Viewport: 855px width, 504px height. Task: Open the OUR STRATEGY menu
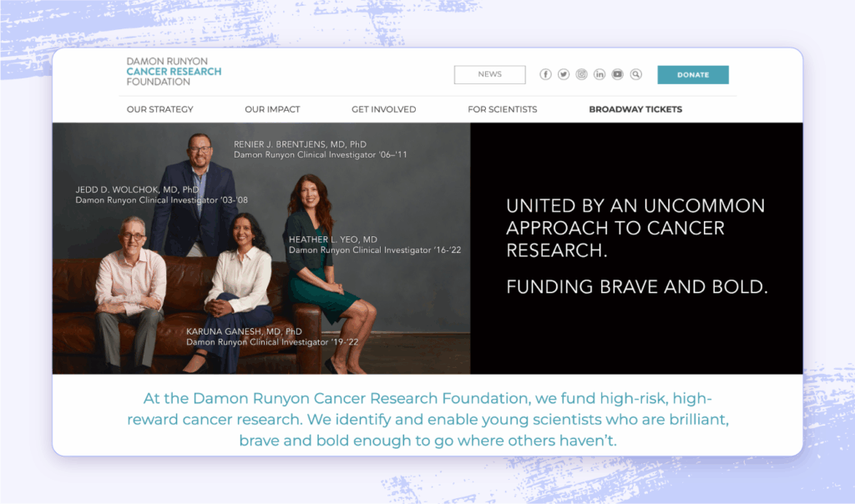pyautogui.click(x=159, y=109)
